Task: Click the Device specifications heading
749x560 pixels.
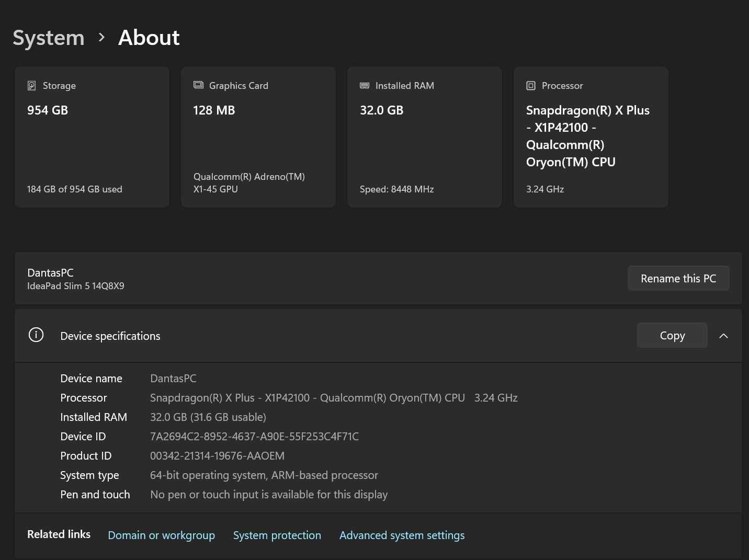Action: 110,336
